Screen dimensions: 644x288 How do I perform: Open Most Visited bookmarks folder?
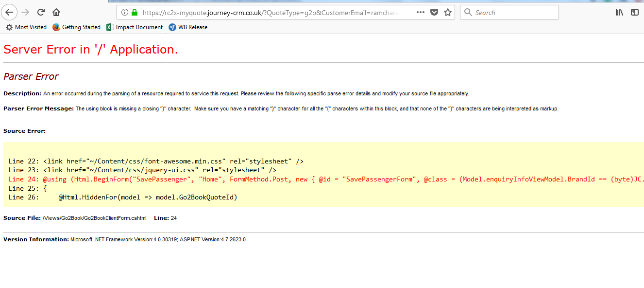[x=26, y=27]
